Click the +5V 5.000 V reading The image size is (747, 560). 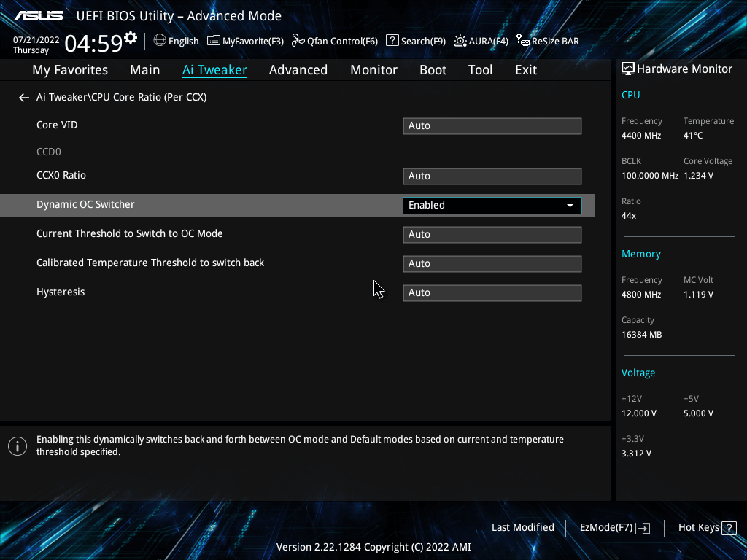click(698, 413)
